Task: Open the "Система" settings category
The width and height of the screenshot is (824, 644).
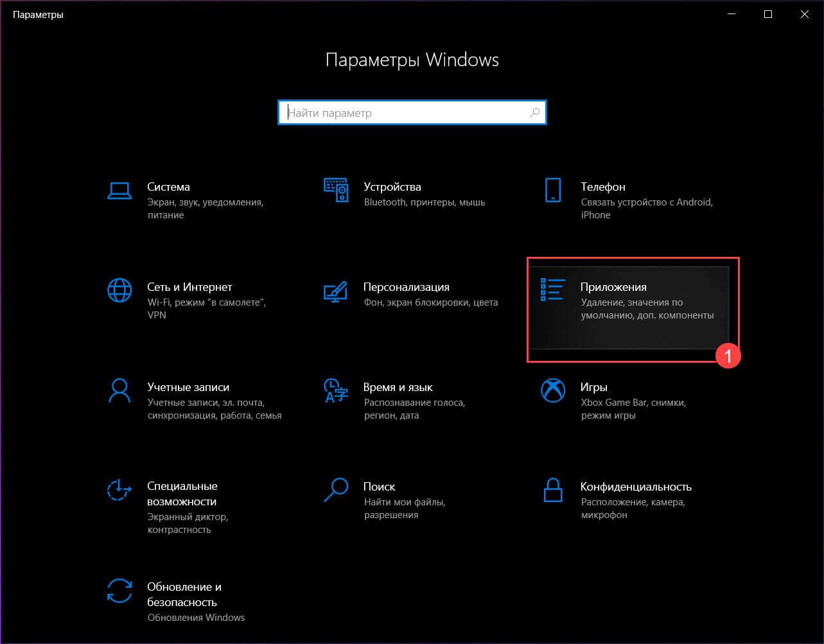Action: [x=168, y=187]
